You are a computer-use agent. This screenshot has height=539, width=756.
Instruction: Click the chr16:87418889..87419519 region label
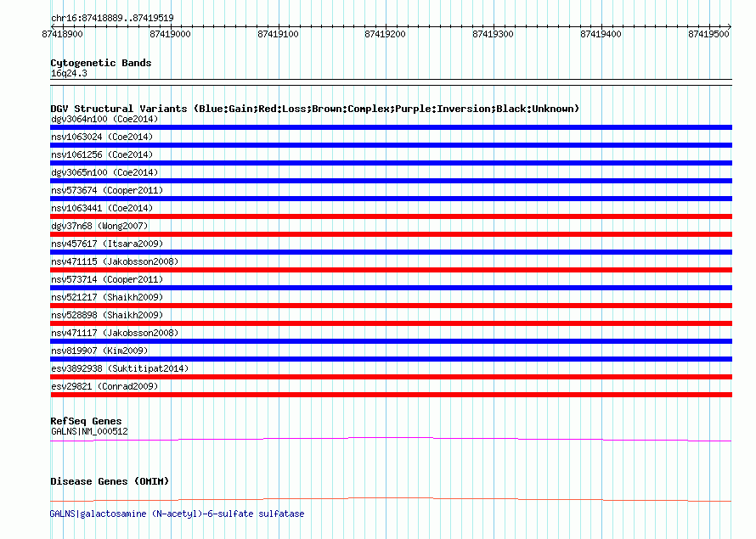pos(112,18)
